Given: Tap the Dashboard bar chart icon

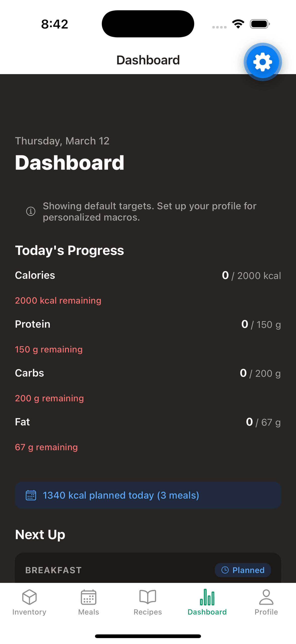Looking at the screenshot, I should click(207, 597).
